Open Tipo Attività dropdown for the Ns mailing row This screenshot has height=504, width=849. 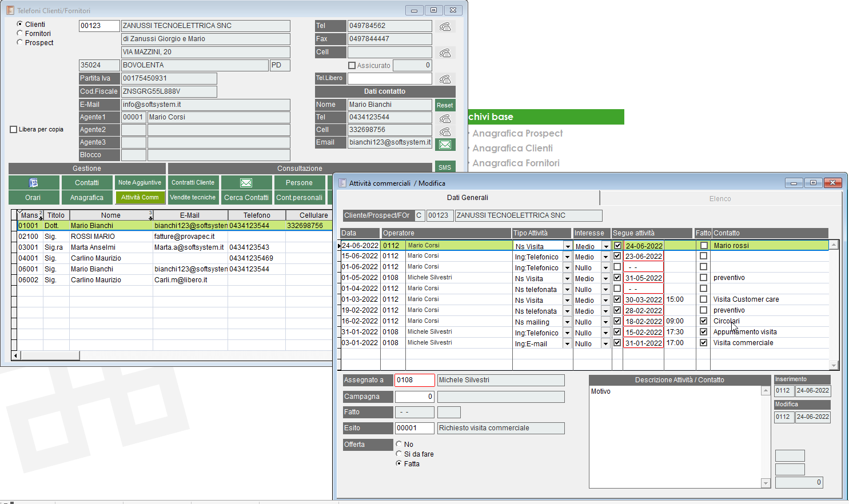568,322
